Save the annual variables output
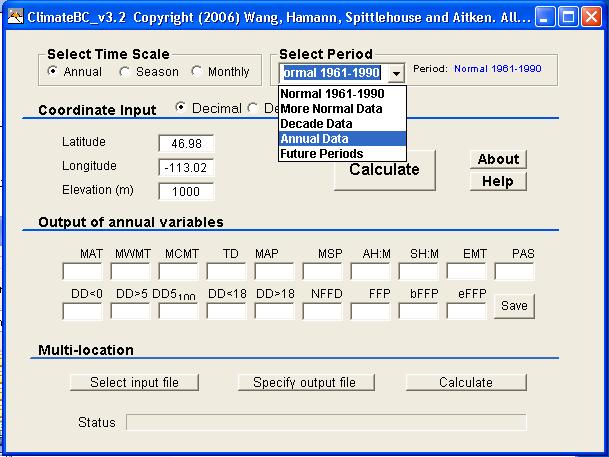609x457 pixels. coord(514,306)
